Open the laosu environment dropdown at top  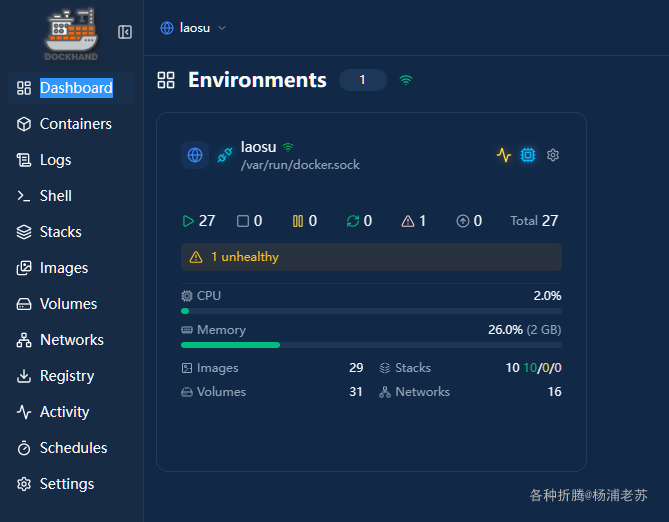pyautogui.click(x=193, y=28)
